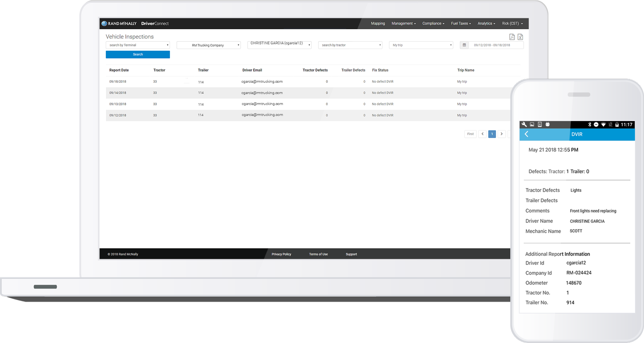Open calendar icon beside date range

coord(464,45)
